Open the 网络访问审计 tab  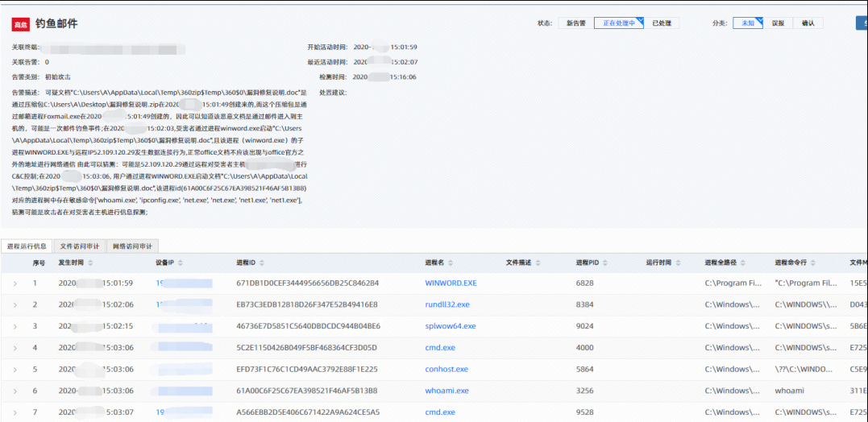pyautogui.click(x=131, y=246)
